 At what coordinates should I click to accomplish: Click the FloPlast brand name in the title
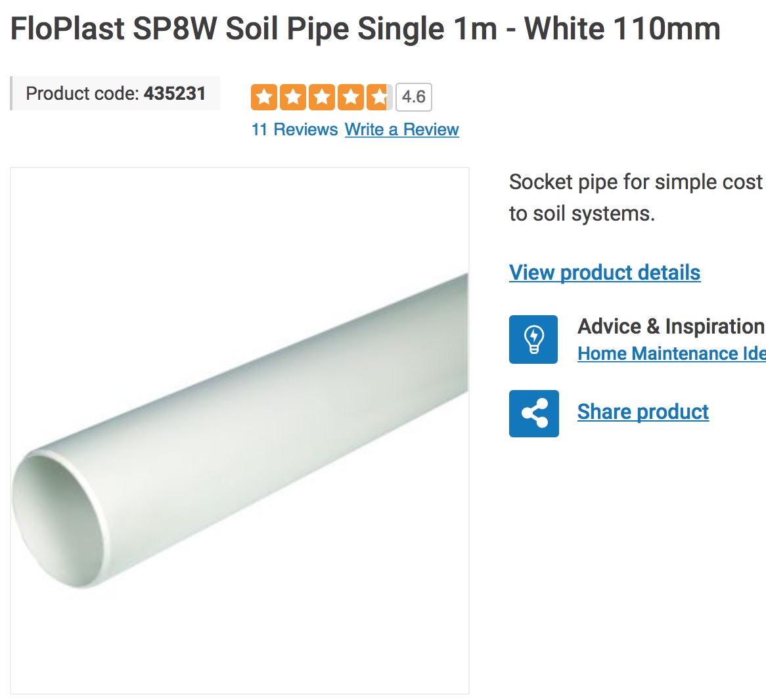(68, 29)
